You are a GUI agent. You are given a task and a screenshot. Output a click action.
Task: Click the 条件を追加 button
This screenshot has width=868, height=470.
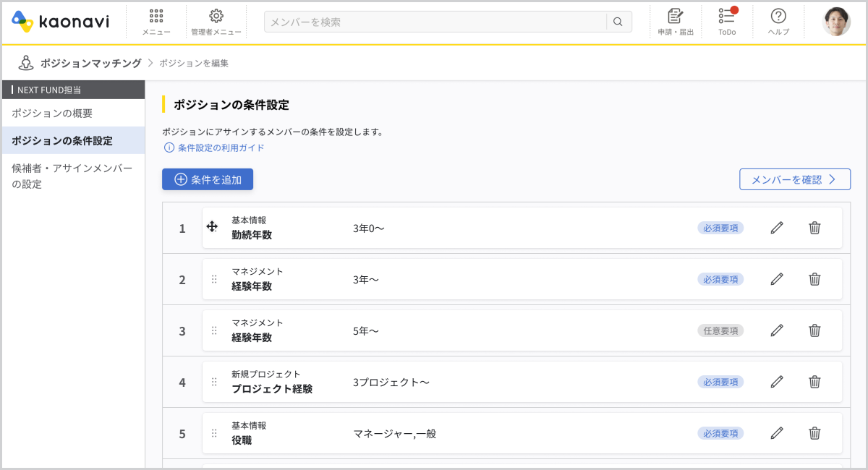tap(208, 179)
